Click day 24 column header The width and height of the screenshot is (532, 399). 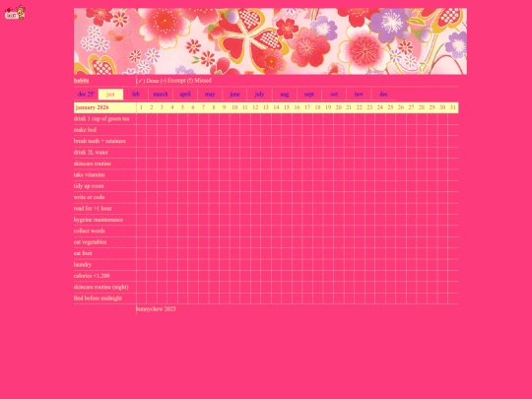click(380, 107)
